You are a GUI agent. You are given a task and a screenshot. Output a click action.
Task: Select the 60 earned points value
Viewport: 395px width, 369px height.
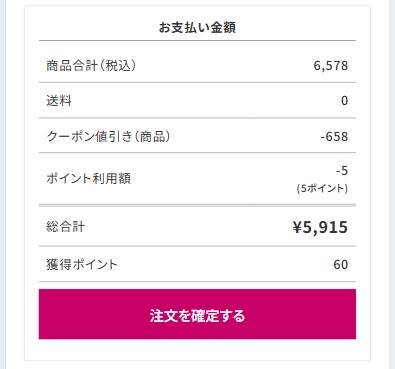[341, 265]
